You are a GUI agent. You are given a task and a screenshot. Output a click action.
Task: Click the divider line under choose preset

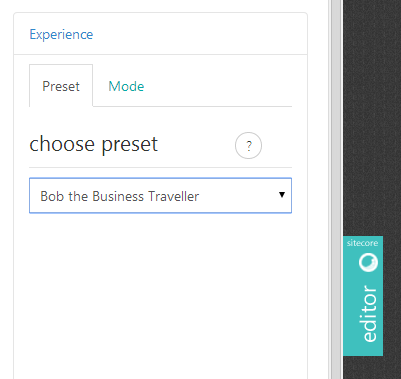pyautogui.click(x=160, y=167)
